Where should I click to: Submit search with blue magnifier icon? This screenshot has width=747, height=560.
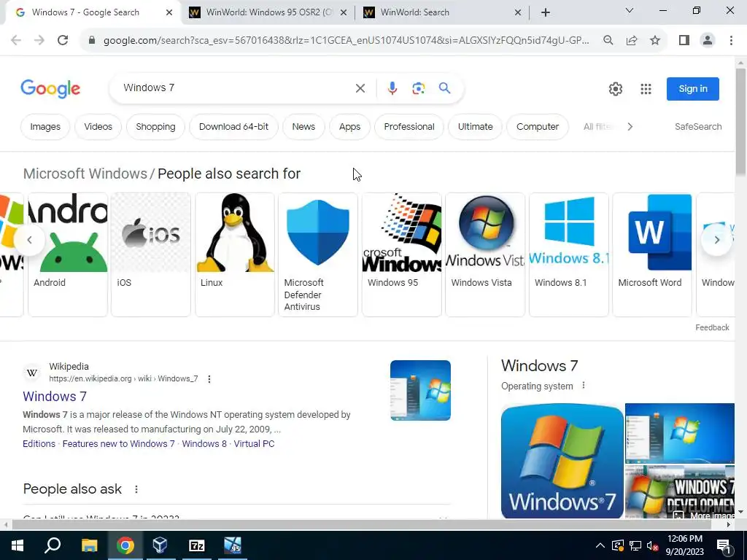[444, 88]
